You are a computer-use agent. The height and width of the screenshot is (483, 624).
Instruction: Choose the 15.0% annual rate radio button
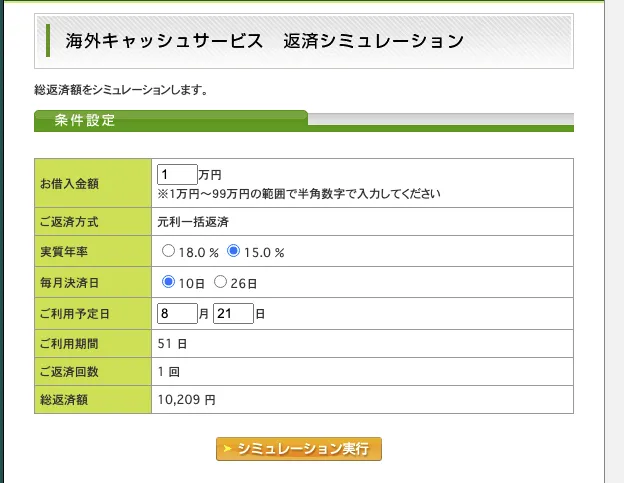coord(235,252)
